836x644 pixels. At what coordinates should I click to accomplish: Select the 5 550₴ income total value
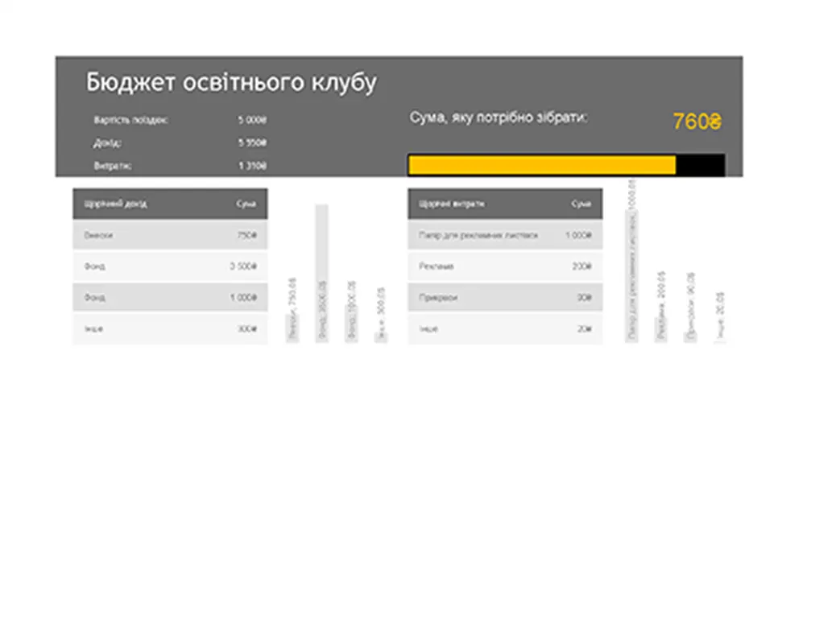tap(251, 143)
